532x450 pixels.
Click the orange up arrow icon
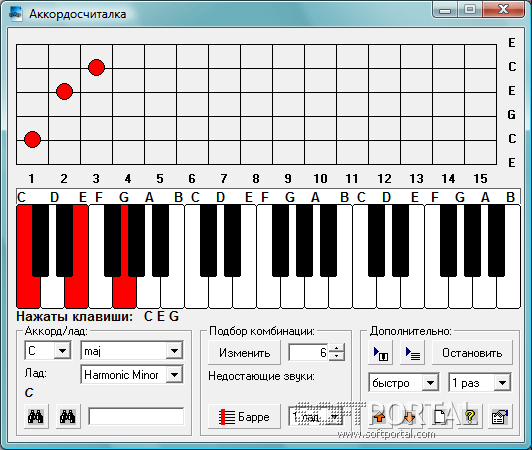[x=380, y=416]
